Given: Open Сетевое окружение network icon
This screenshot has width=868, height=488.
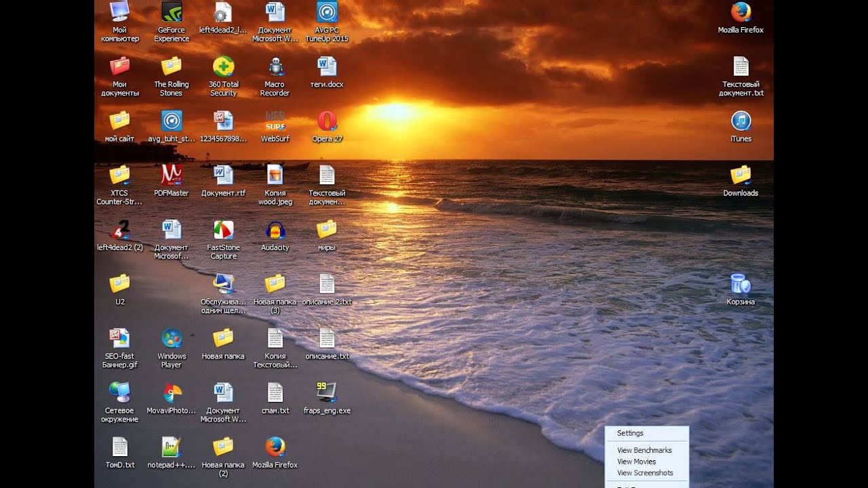Looking at the screenshot, I should [120, 402].
